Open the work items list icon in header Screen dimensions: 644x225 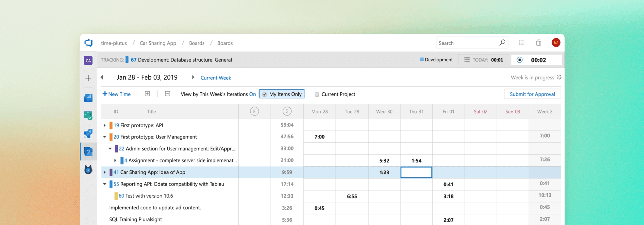pos(521,43)
